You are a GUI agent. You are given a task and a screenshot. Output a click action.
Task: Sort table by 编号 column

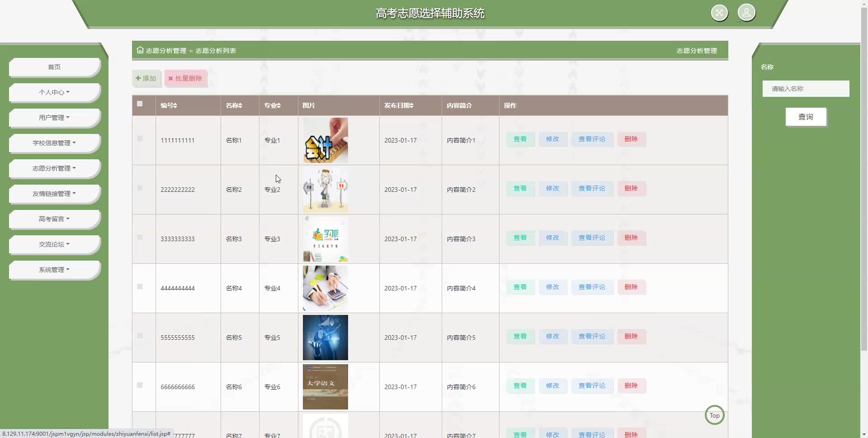point(169,105)
